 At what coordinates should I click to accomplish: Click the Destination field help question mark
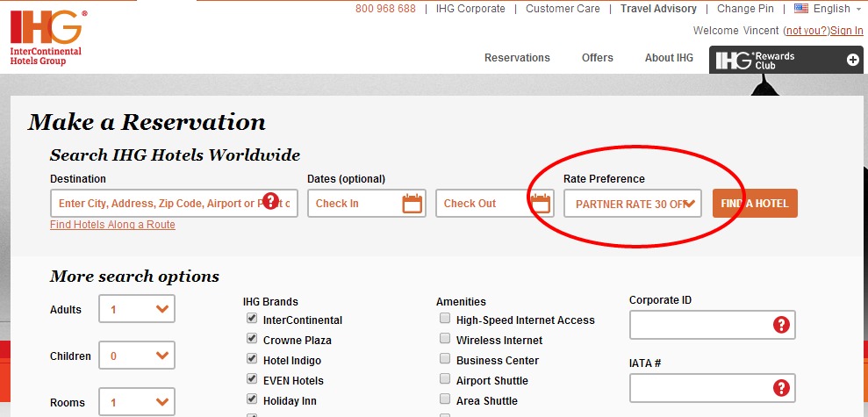(x=270, y=200)
